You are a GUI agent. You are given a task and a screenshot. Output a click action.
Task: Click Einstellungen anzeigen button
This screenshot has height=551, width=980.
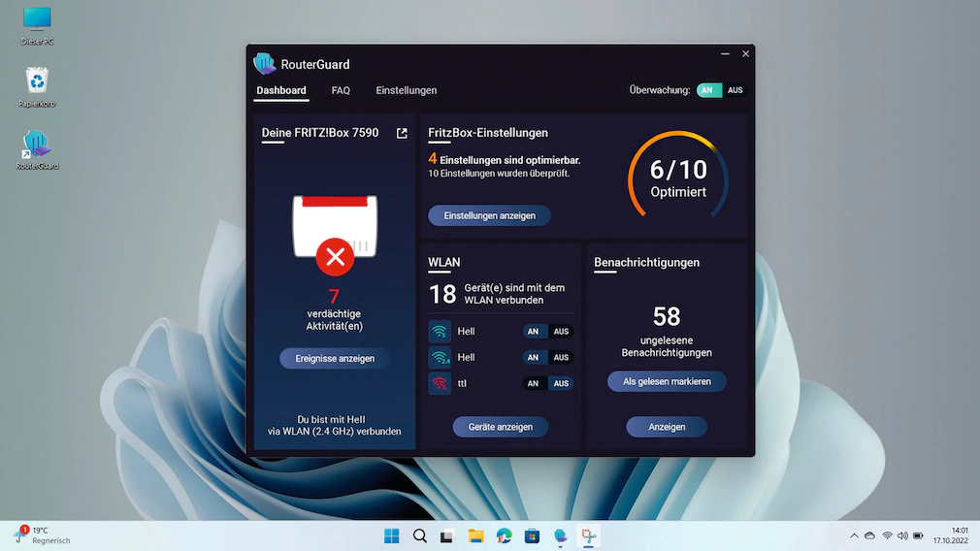(489, 215)
